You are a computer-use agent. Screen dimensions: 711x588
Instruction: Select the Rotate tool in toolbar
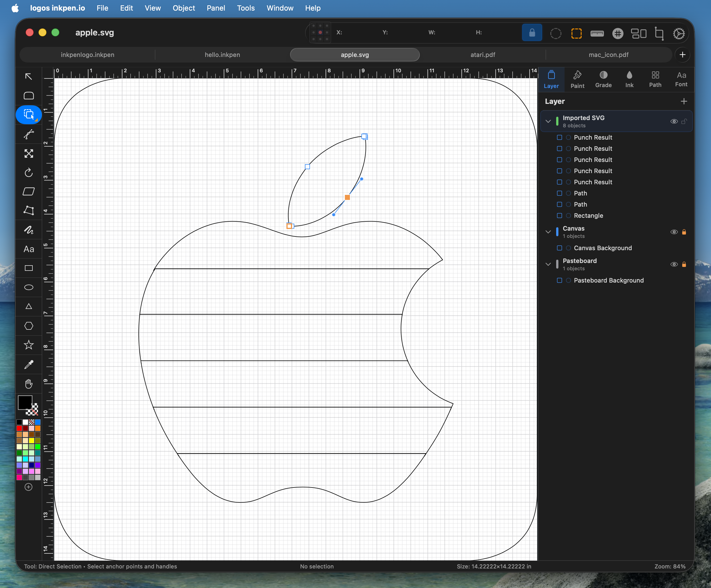(x=29, y=173)
